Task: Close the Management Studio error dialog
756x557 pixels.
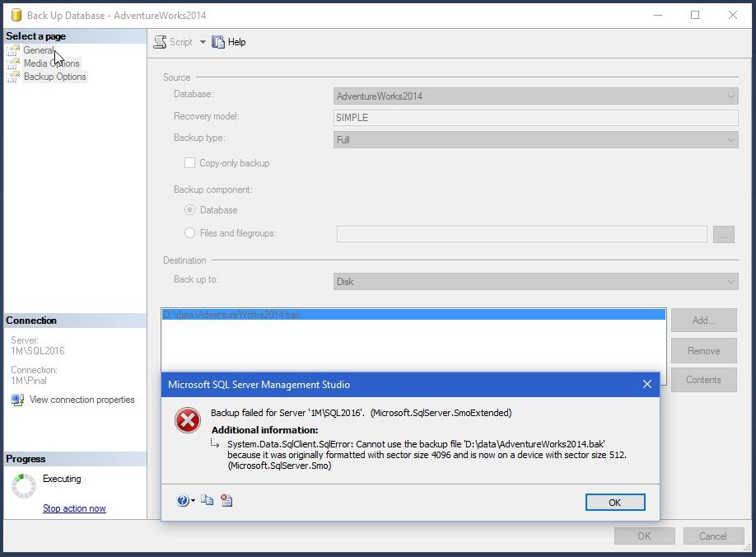Action: pyautogui.click(x=647, y=384)
